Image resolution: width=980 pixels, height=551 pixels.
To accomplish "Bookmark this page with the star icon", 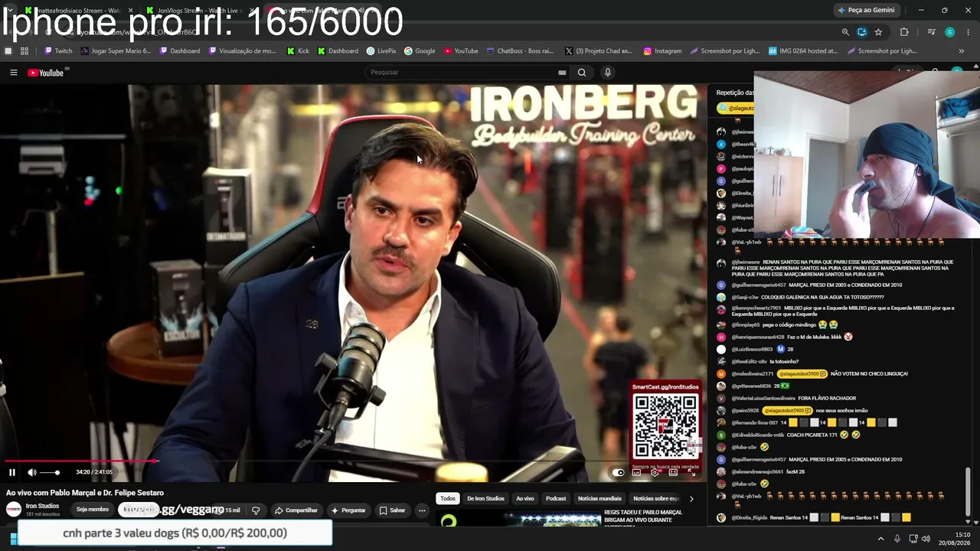I will coord(878,32).
